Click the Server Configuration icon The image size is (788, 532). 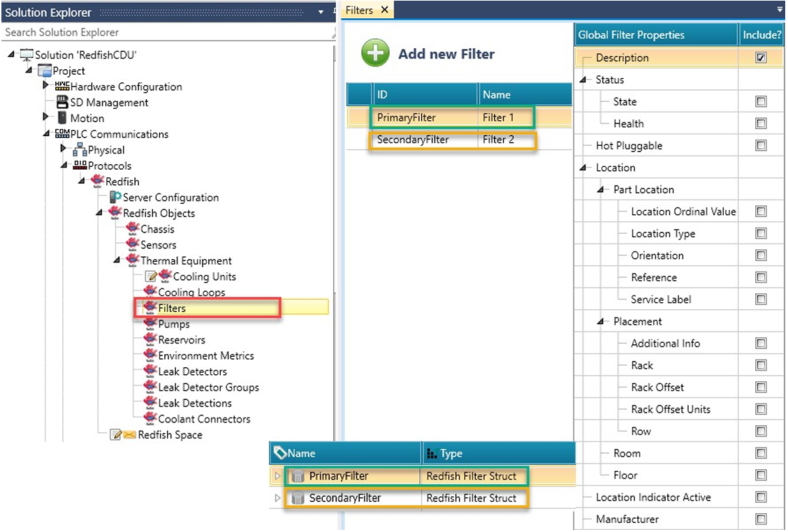(x=115, y=198)
